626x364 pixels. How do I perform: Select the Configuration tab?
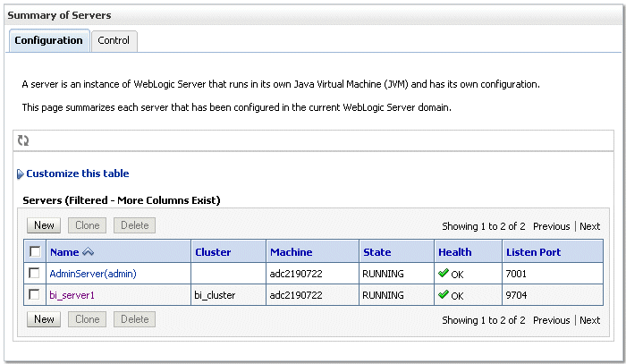tap(48, 40)
